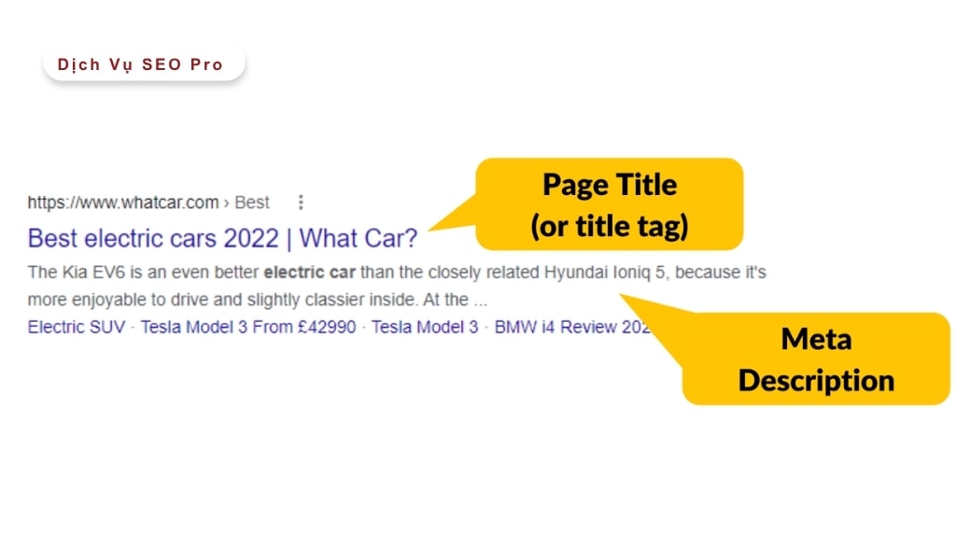Open the three-dot menu next to whatcar.com URL
Screen dimensions: 971x560
click(301, 203)
